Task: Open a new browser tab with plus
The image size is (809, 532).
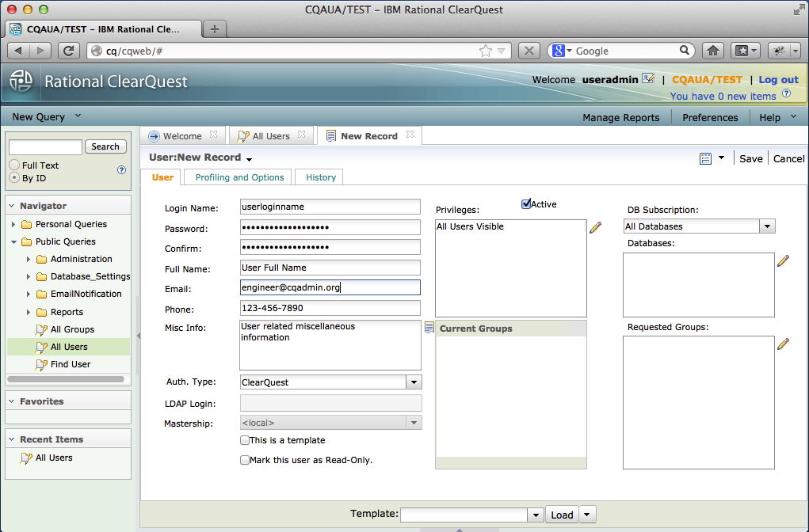Action: (215, 28)
